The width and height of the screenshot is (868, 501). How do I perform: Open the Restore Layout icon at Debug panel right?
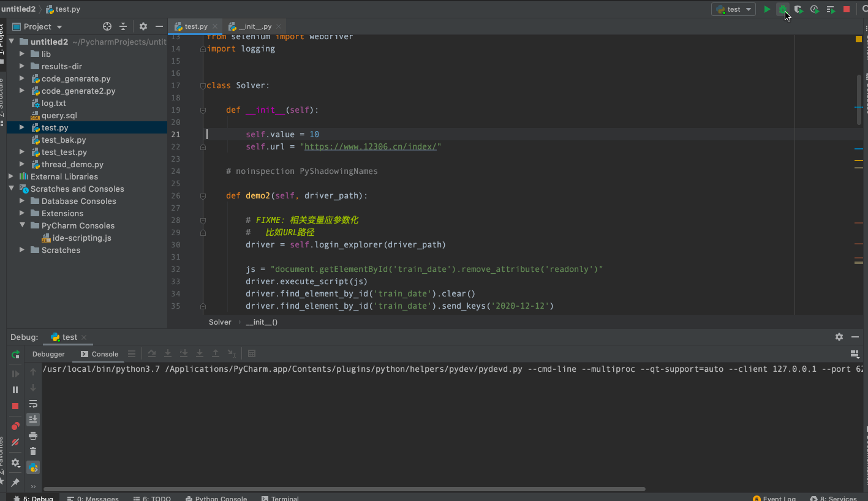(x=855, y=354)
